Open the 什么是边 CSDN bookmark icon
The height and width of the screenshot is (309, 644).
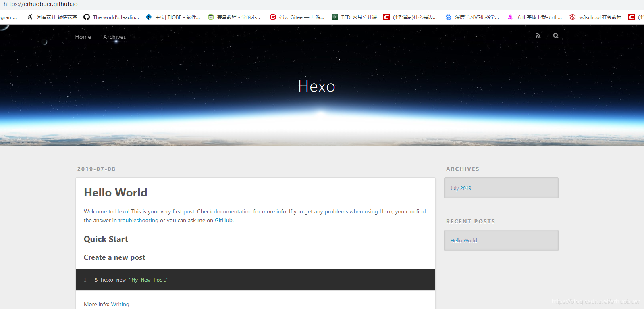click(386, 17)
